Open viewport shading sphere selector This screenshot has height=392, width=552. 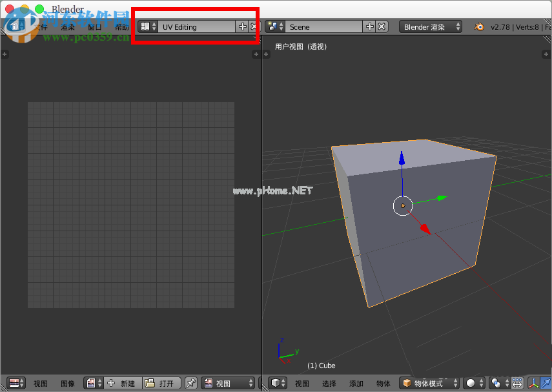[475, 384]
